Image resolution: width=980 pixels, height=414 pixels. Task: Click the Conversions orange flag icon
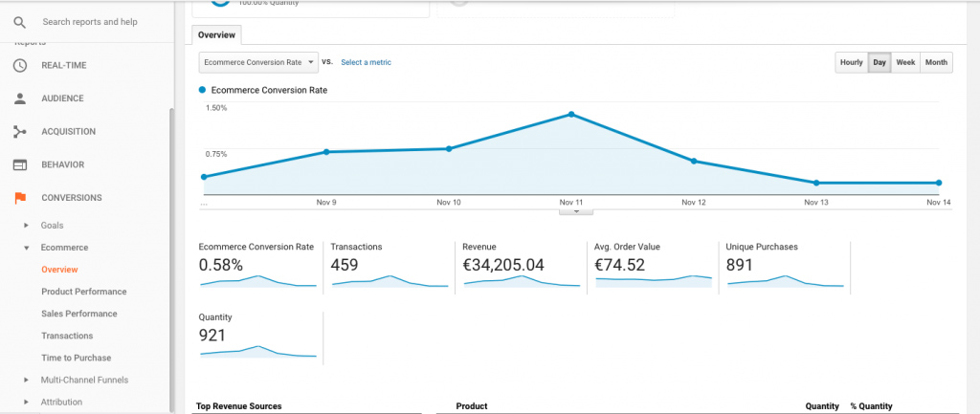[x=20, y=198]
